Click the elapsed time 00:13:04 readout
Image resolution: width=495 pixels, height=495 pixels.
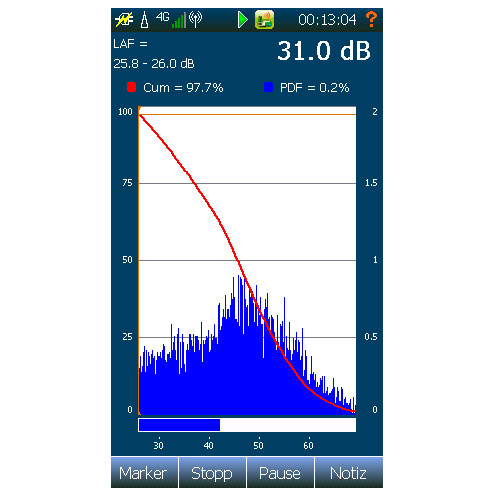tap(327, 20)
